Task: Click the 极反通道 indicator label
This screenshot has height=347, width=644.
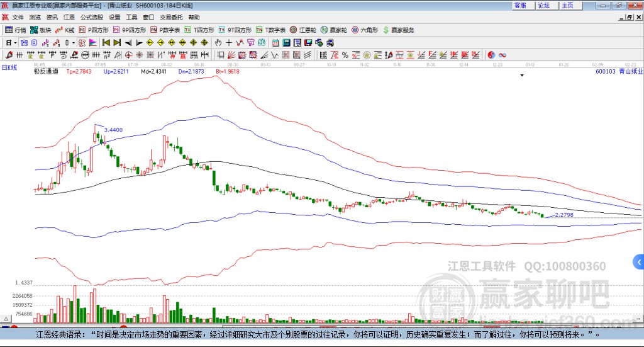Action: [x=46, y=72]
